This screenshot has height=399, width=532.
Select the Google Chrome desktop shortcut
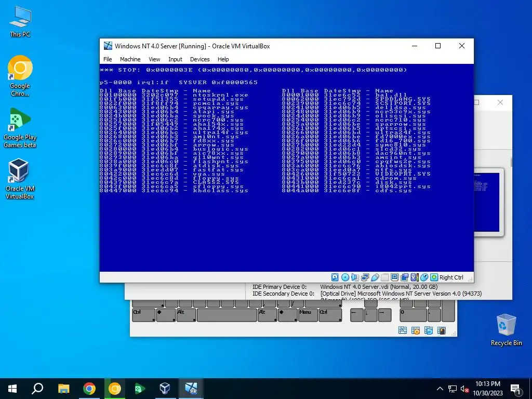(20, 76)
